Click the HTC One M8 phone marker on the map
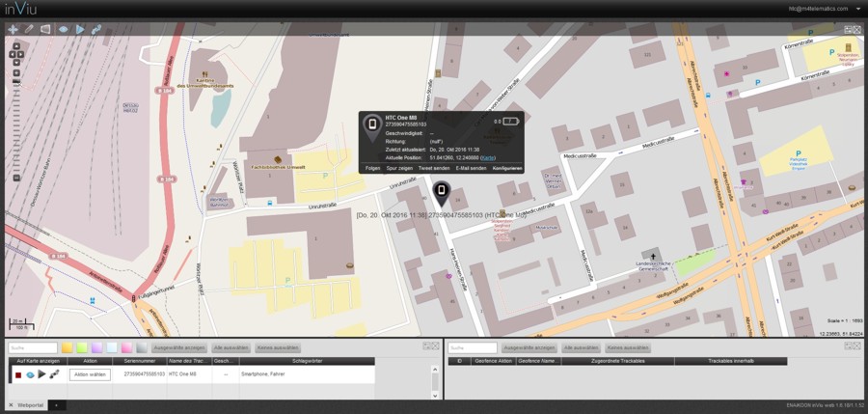This screenshot has height=414, width=868. point(441,193)
